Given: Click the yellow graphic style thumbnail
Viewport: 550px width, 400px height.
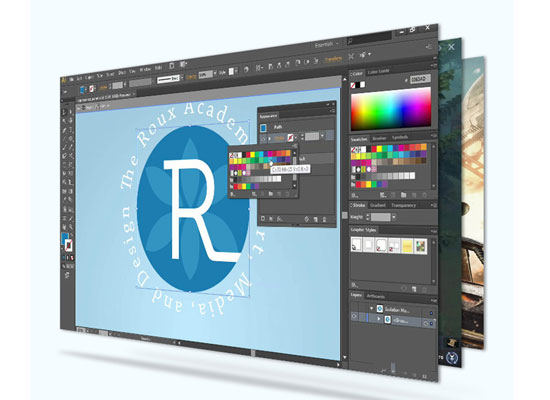Looking at the screenshot, I should [407, 246].
